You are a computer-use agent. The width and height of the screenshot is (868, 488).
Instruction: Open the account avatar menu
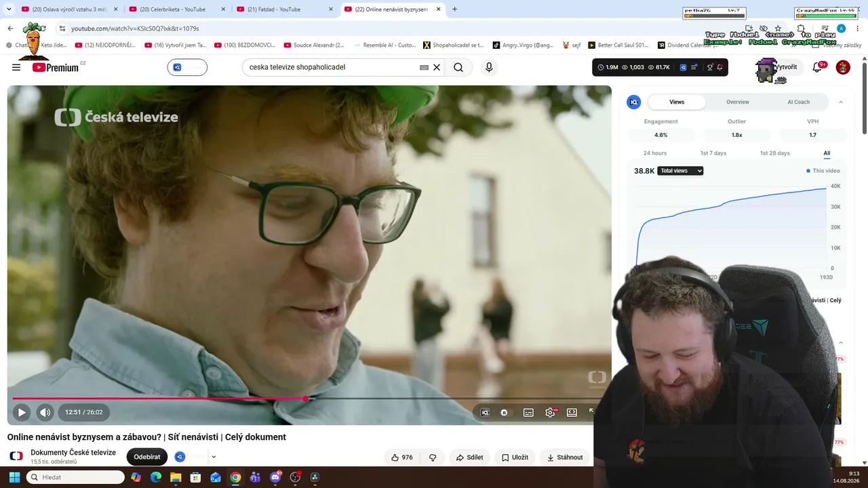tap(843, 67)
